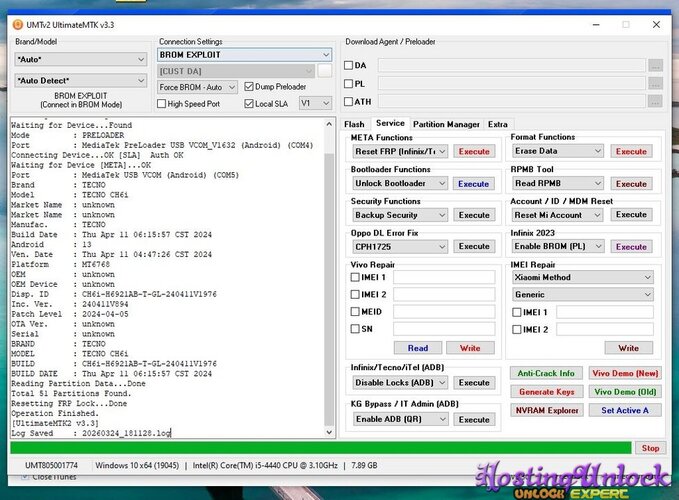Click the browse button for ATH file

[x=655, y=101]
